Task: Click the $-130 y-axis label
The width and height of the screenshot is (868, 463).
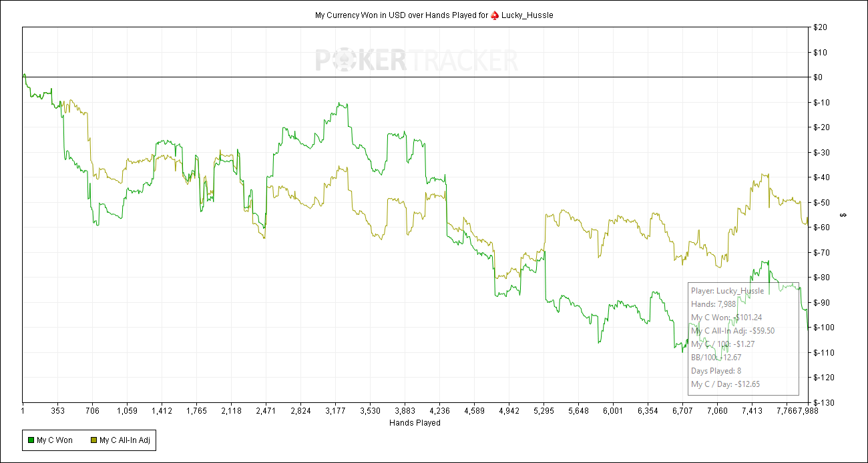Action: (824, 402)
